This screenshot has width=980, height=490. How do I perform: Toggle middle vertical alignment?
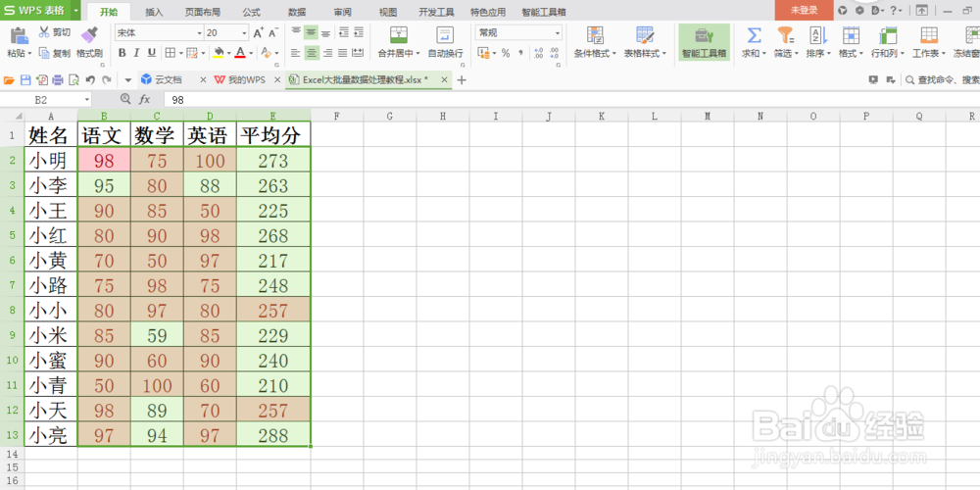coord(311,33)
